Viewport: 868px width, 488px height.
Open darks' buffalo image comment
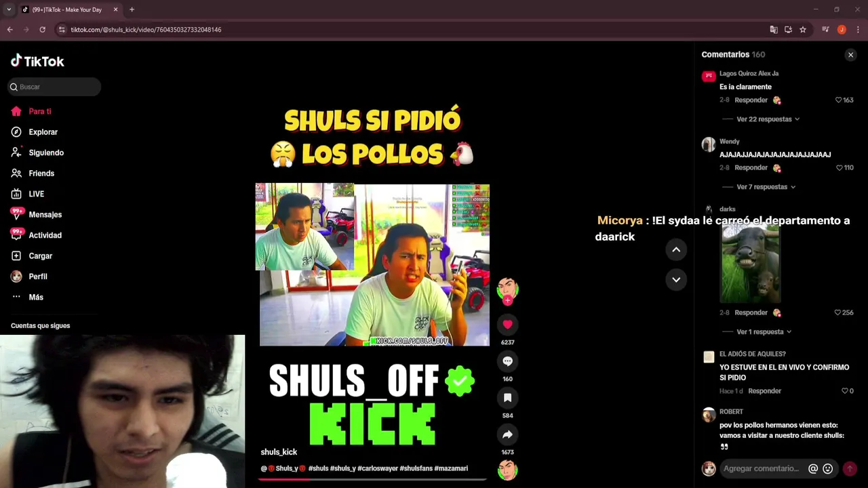click(x=750, y=264)
